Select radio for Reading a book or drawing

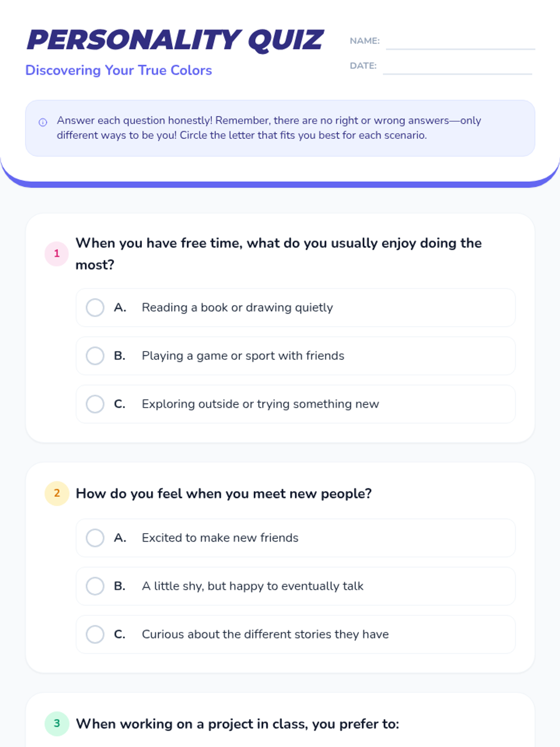[x=95, y=308]
